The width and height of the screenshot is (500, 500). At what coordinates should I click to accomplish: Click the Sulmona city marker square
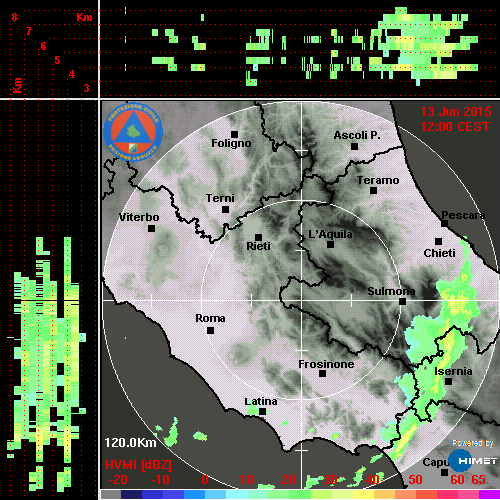click(403, 302)
